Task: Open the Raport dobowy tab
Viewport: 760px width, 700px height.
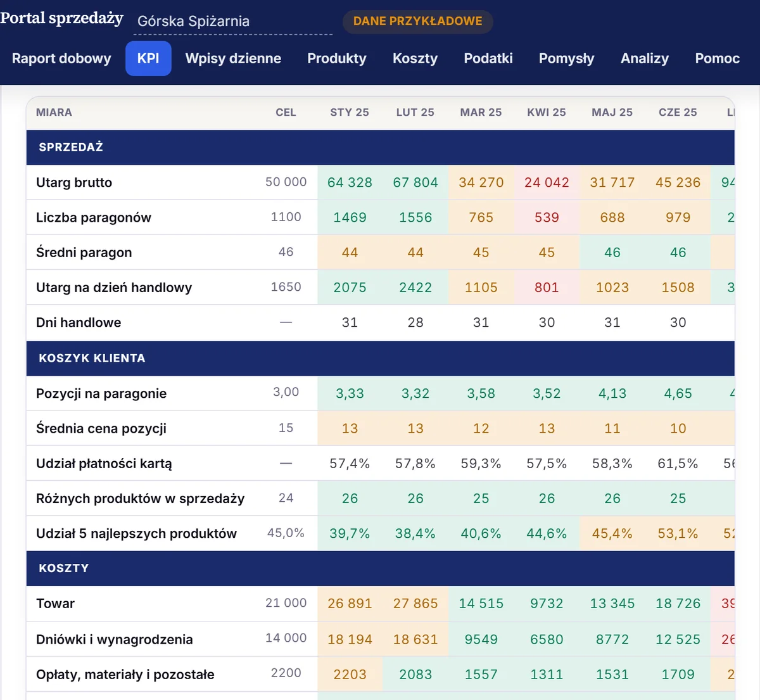Action: (x=61, y=58)
